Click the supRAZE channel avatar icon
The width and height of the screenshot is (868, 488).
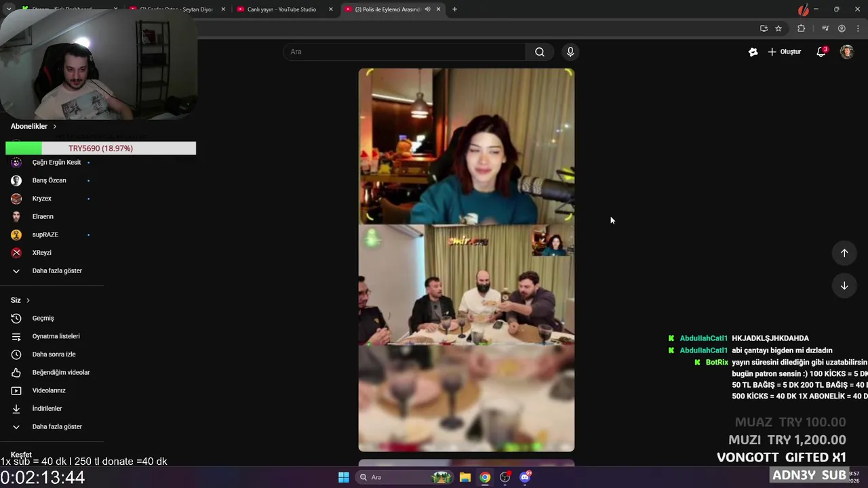click(x=16, y=235)
